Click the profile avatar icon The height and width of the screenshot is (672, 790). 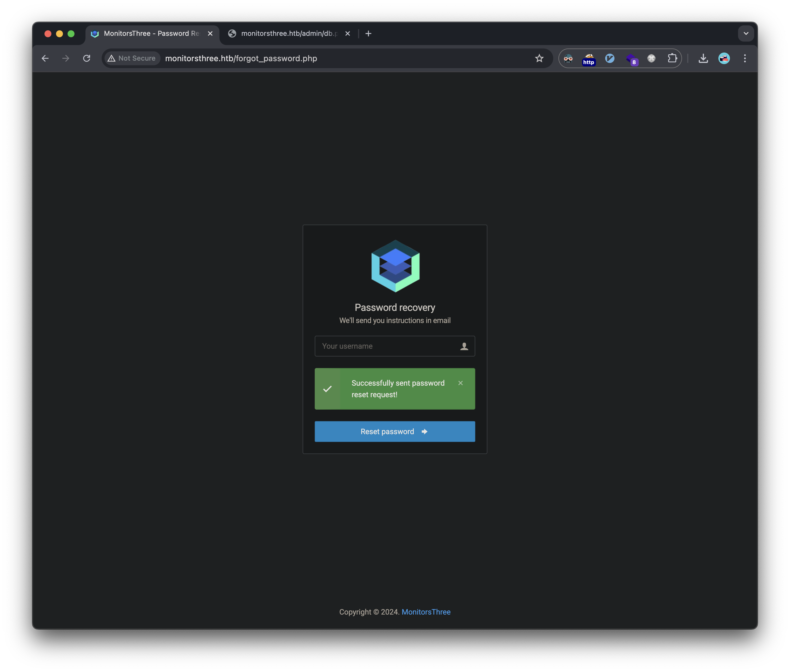pyautogui.click(x=724, y=58)
